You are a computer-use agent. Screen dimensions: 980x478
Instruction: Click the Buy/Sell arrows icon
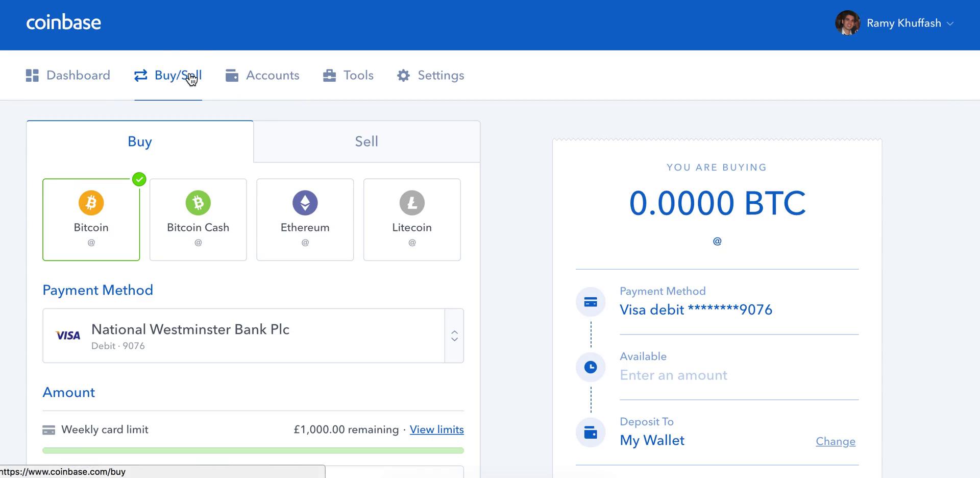click(141, 75)
